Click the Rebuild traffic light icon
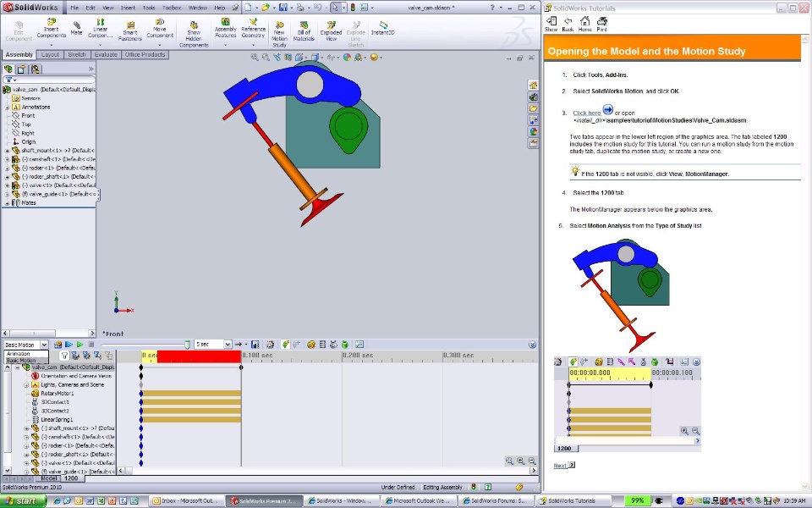The width and height of the screenshot is (812, 508). click(x=353, y=8)
